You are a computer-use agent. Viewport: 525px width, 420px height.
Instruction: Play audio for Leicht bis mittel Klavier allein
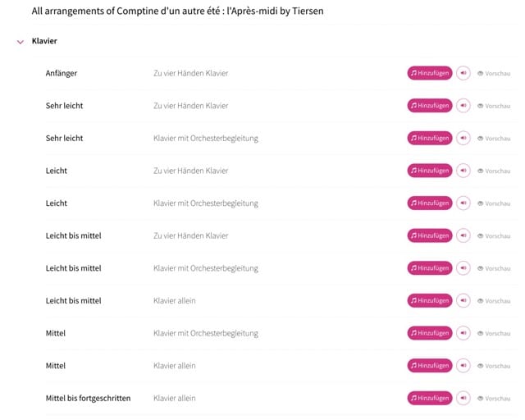[463, 300]
